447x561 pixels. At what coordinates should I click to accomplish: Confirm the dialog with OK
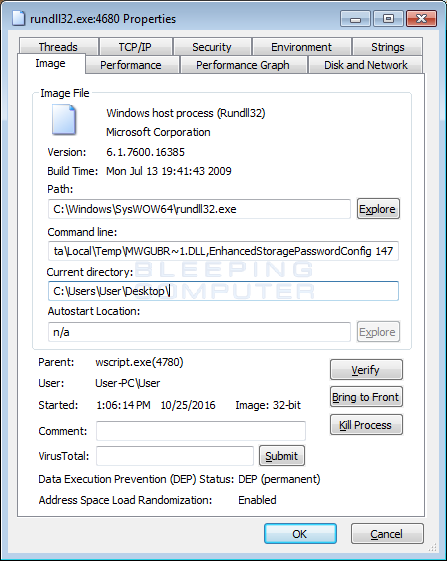300,533
